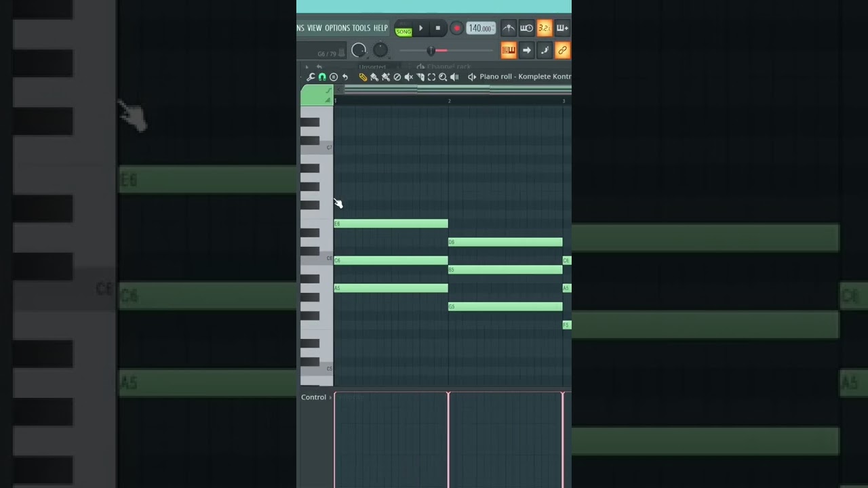Select the Paint brush tool
868x488 pixels.
point(374,77)
